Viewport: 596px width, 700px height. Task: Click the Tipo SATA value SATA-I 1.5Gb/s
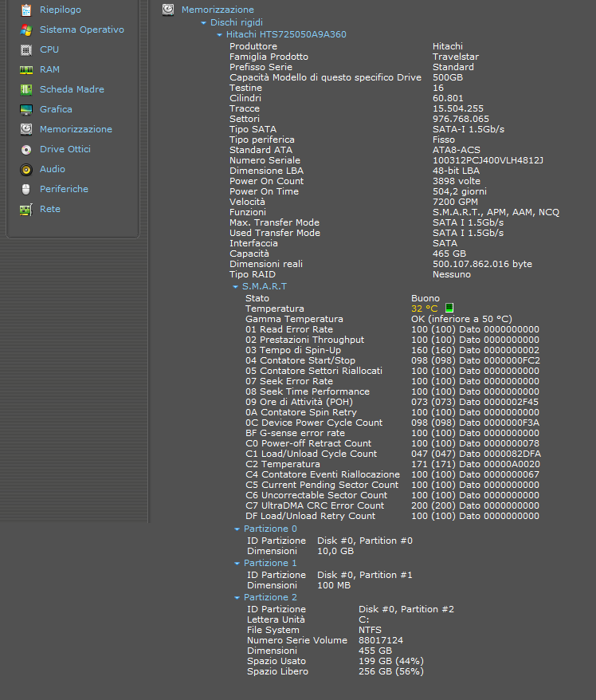pos(469,129)
